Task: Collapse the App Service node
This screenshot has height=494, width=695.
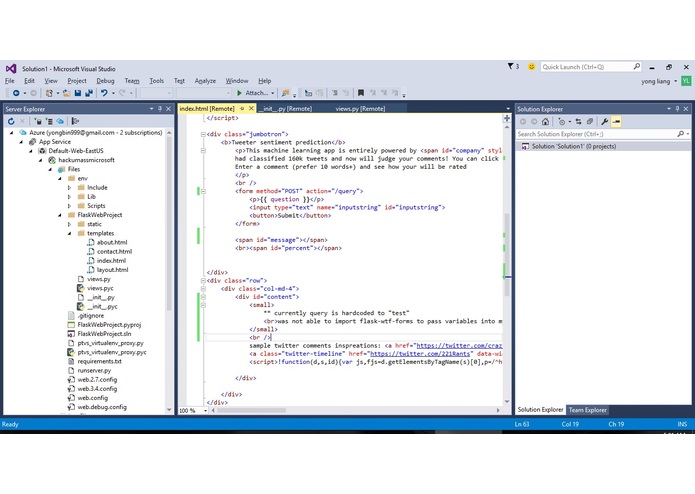Action: 21,142
